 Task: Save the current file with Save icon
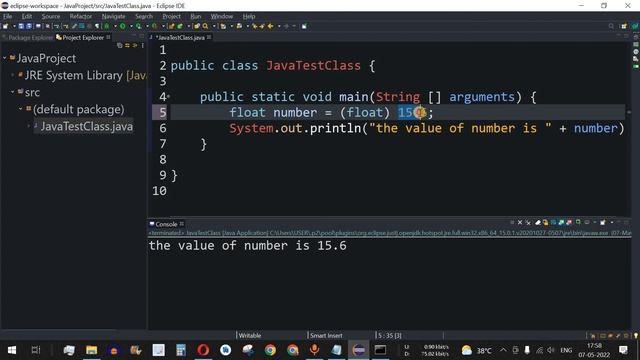(21, 26)
